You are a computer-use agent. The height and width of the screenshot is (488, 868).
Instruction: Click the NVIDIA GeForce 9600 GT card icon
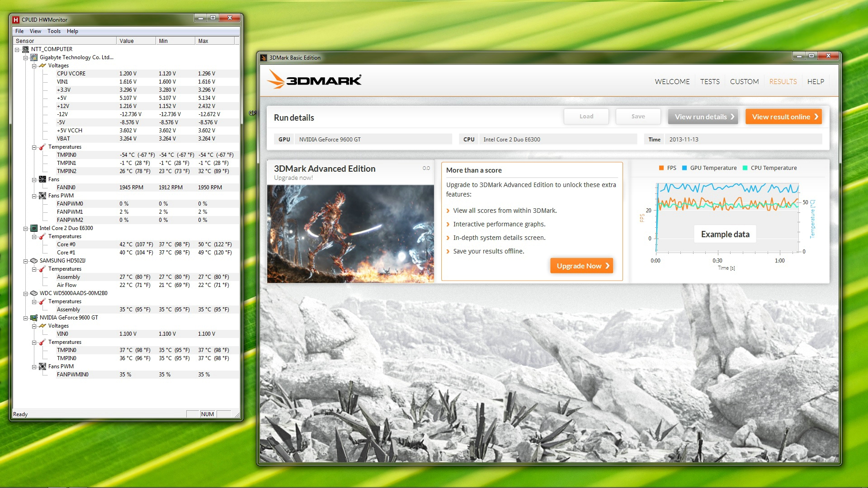click(x=34, y=318)
